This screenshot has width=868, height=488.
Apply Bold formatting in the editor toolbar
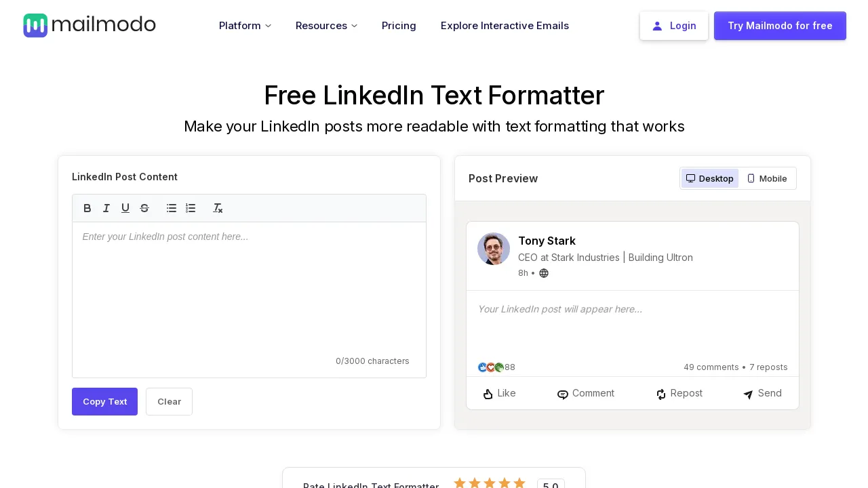[x=87, y=208]
